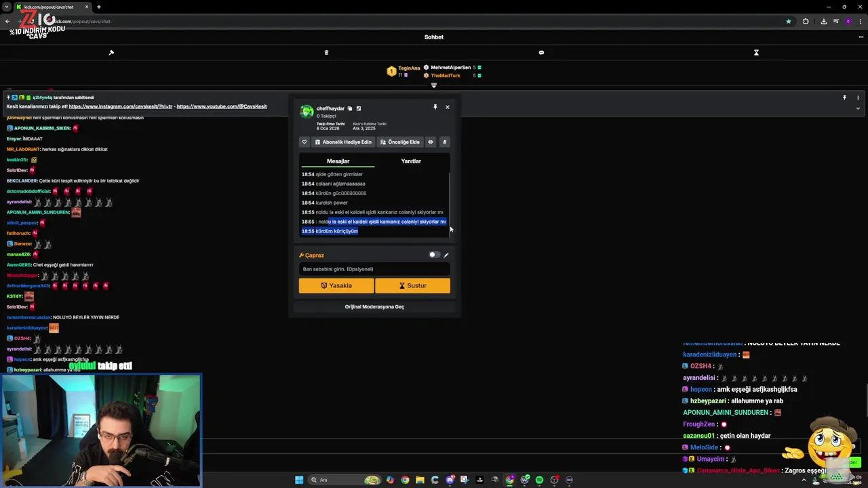Open the browser downloads icon
Viewport: 868px width, 488px height.
click(823, 21)
